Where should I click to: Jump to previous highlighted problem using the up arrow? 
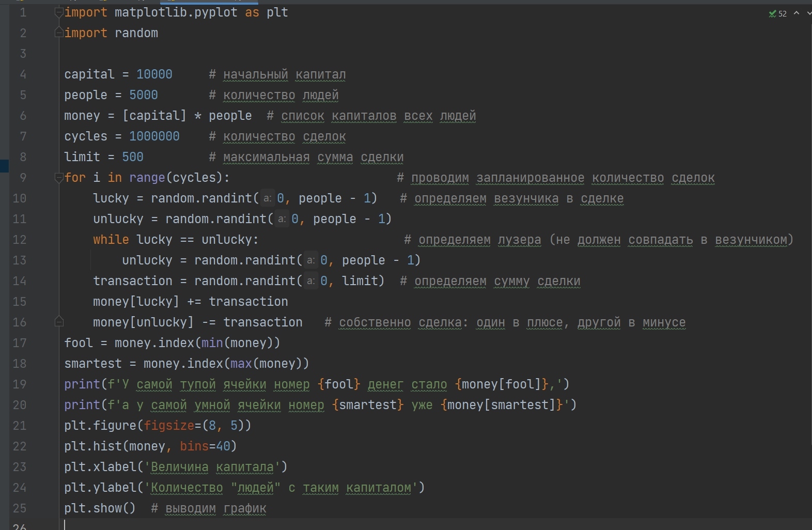797,13
